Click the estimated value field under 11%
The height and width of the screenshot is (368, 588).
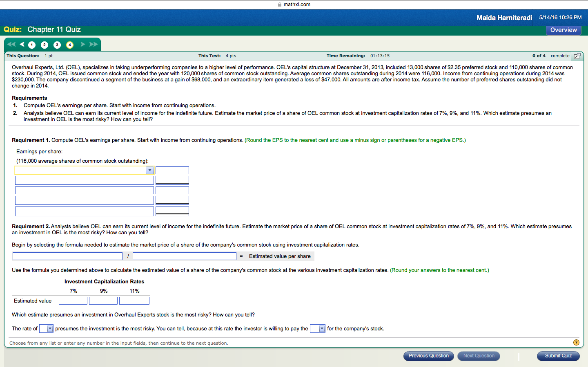tap(134, 301)
